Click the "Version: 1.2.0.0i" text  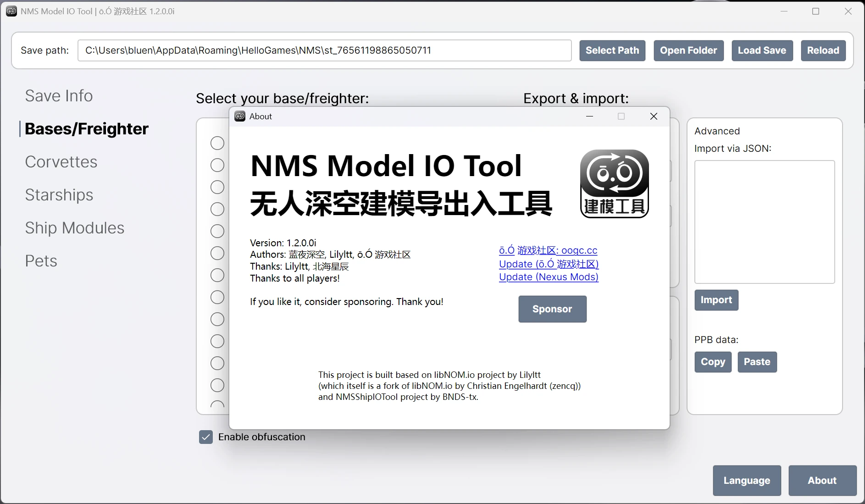pos(283,243)
